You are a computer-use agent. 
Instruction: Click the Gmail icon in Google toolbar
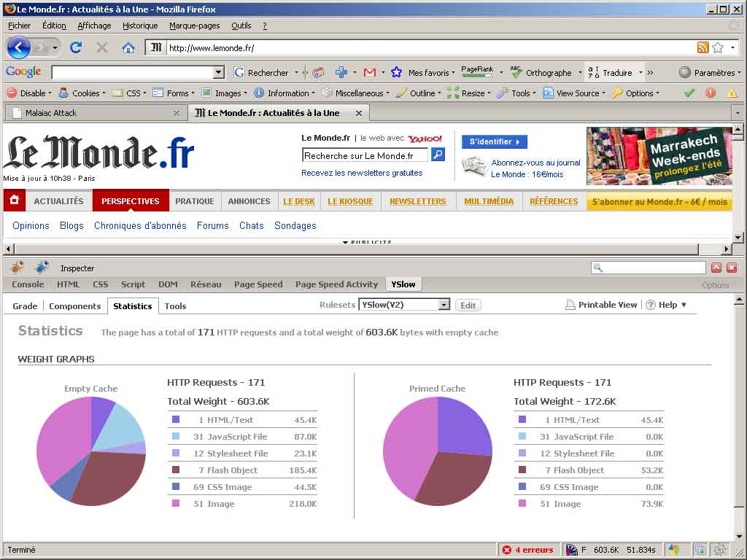tap(370, 72)
